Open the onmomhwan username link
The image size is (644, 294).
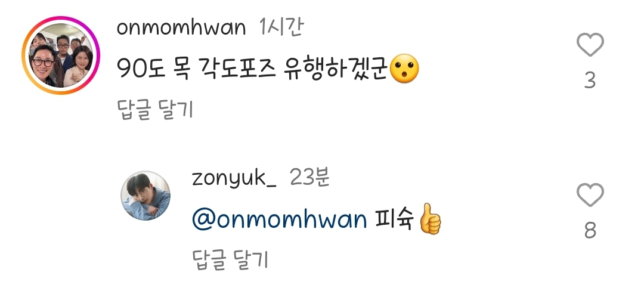[x=181, y=29]
